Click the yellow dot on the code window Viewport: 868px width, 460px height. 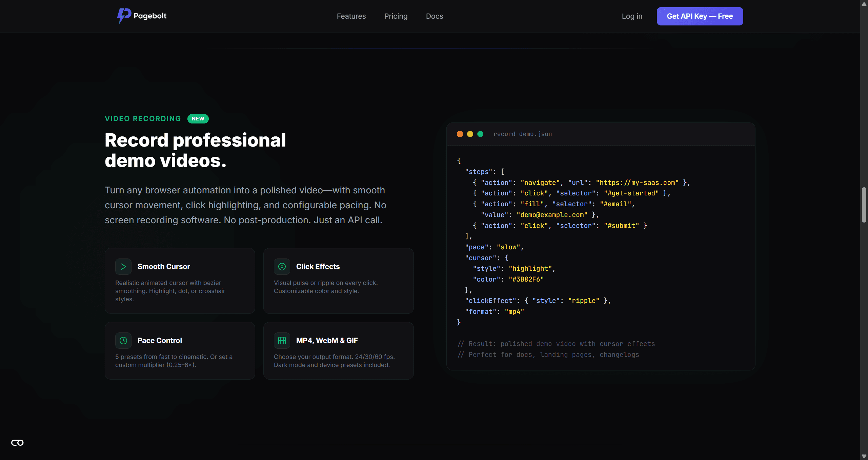click(x=470, y=134)
